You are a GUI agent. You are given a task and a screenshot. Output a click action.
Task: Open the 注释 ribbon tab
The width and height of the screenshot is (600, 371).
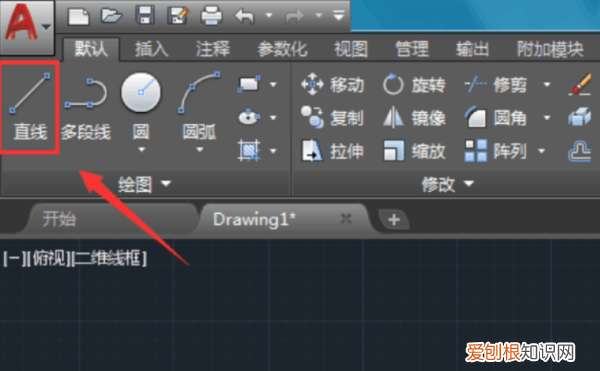(213, 49)
